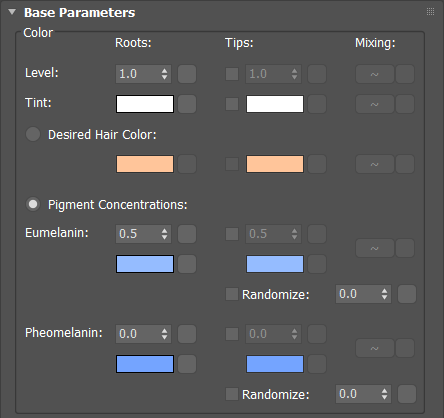Viewport: 444px width, 418px height.
Task: Click the Roots Eumelanin 0.5 value field
Action: point(143,234)
